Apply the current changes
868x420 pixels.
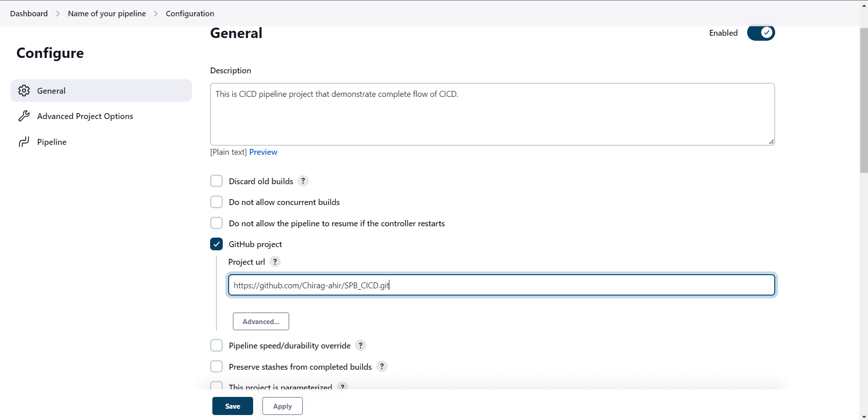282,406
